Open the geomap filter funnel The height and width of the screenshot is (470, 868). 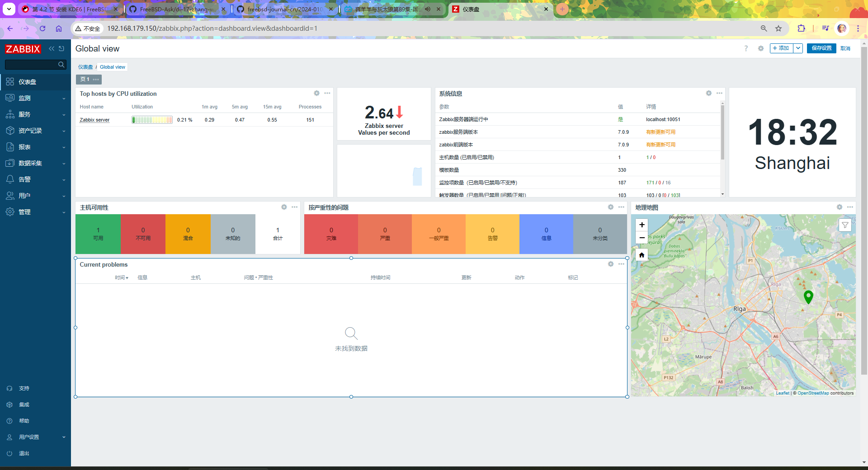pyautogui.click(x=845, y=225)
